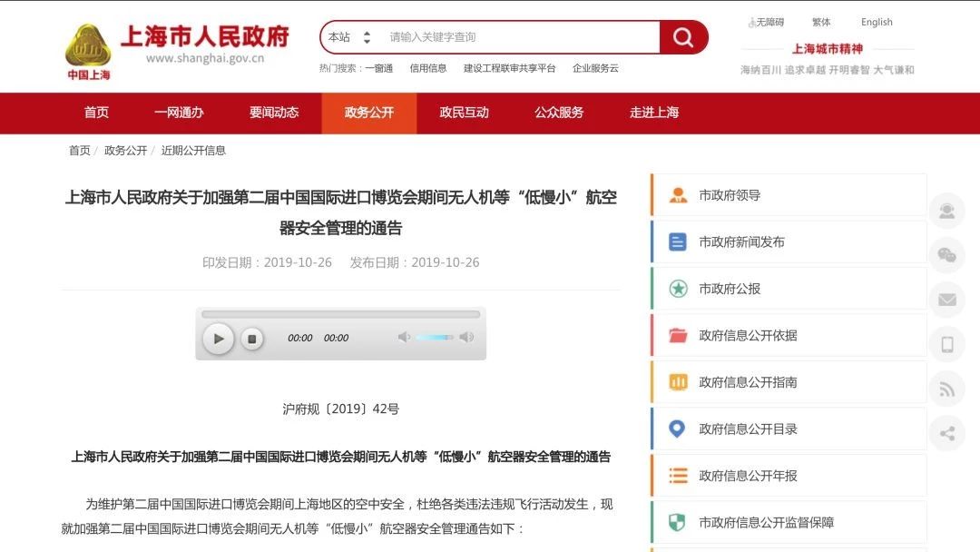Play the article audio reading
Viewport: 980px width, 552px height.
pos(218,339)
